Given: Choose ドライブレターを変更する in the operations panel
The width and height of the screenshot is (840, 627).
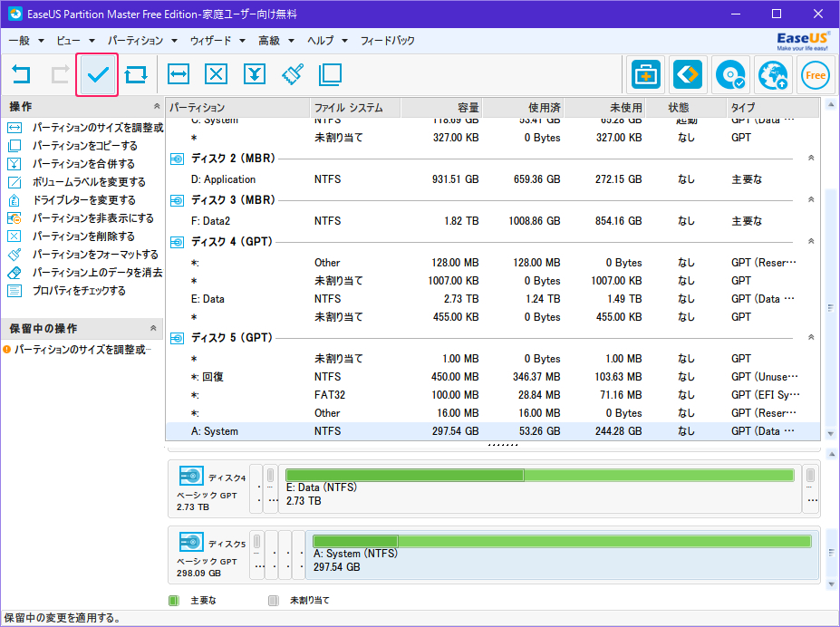Looking at the screenshot, I should coord(72,200).
